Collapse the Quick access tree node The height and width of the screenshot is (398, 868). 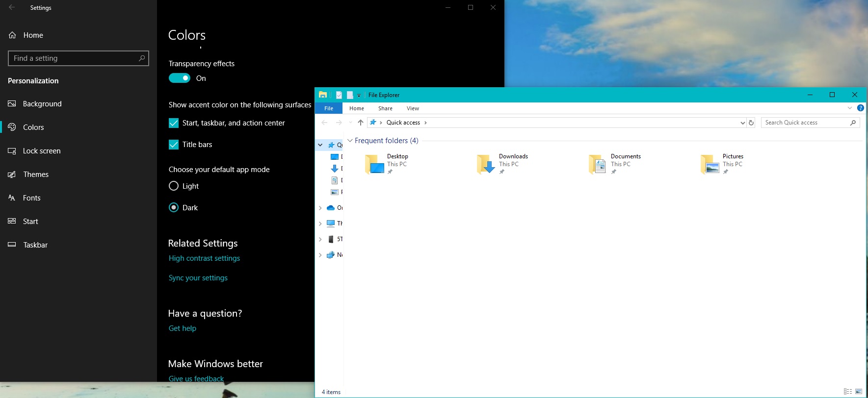point(320,145)
